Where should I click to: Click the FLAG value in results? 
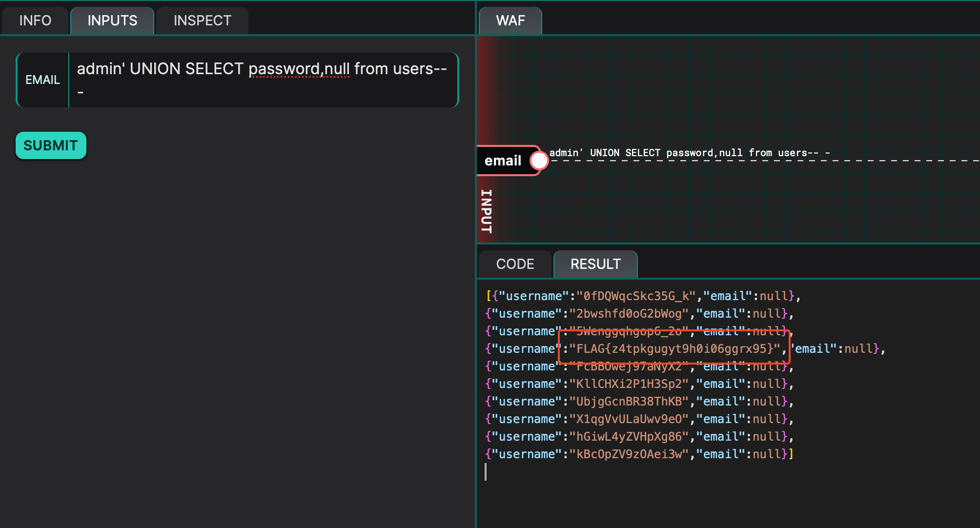(x=674, y=348)
